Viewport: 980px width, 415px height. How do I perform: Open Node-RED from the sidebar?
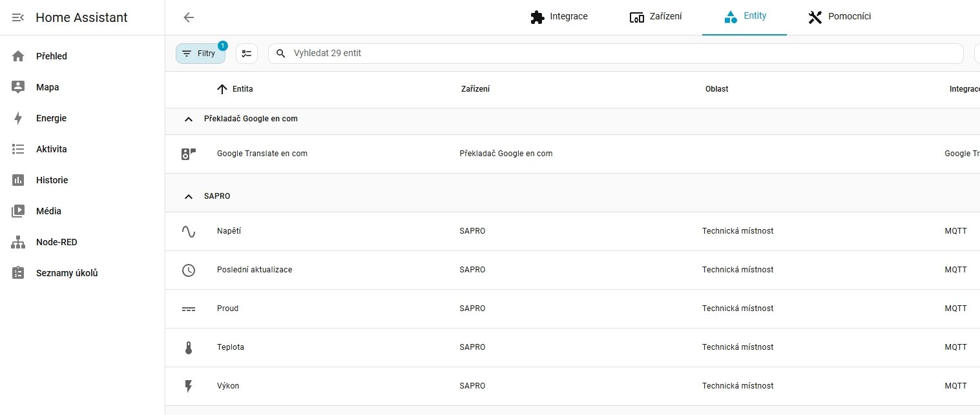[56, 242]
